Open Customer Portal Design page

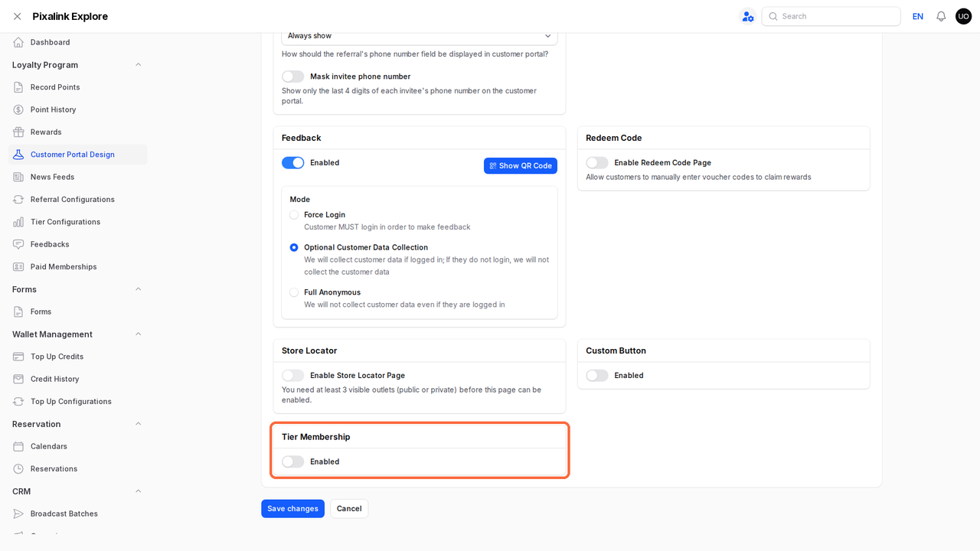pyautogui.click(x=77, y=155)
